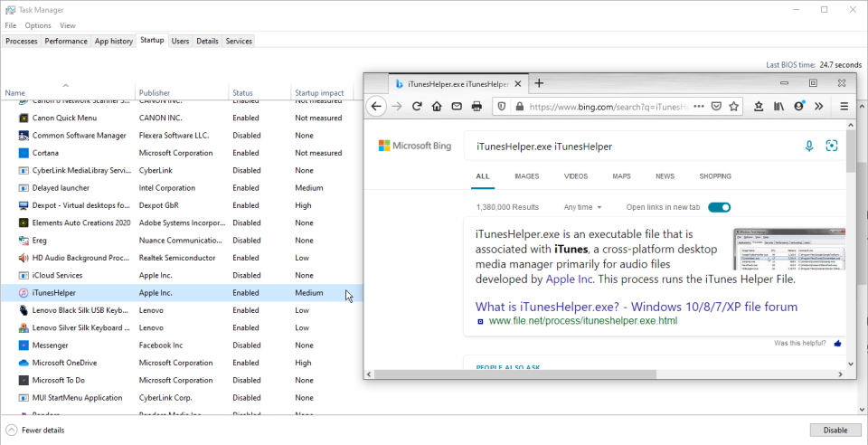Click the Elements Auto Creations 2020 icon
This screenshot has width=868, height=445.
pyautogui.click(x=24, y=223)
